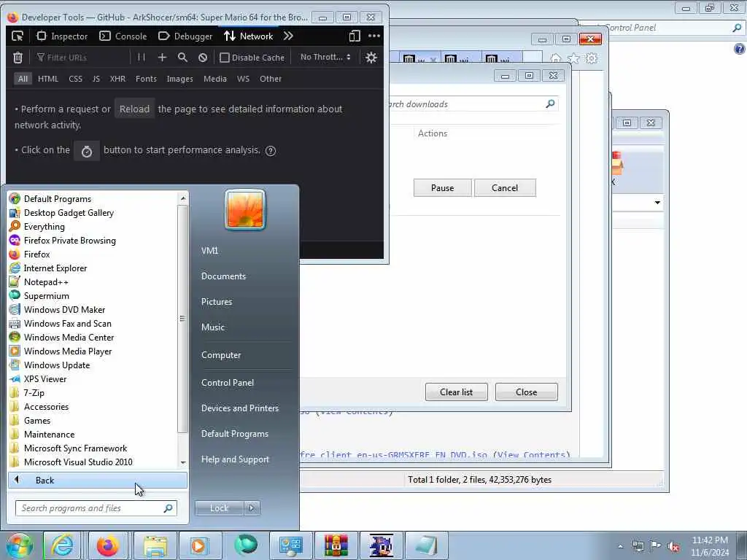Click the Start orb button
The image size is (747, 560).
[x=19, y=545]
